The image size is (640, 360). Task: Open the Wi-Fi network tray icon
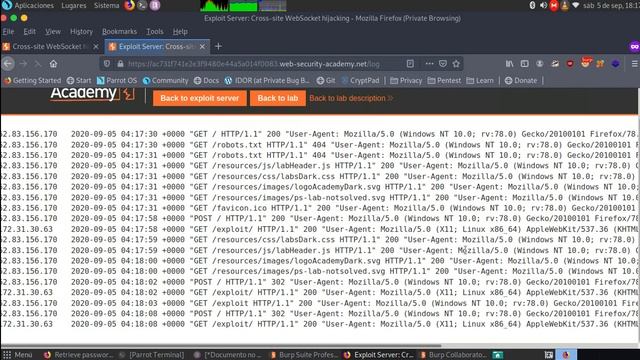(576, 5)
